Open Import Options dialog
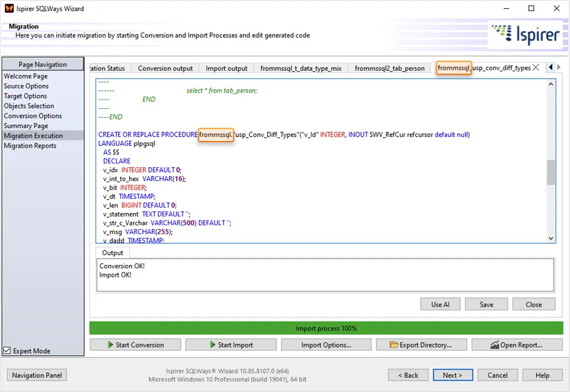Image resolution: width=570 pixels, height=392 pixels. click(326, 344)
